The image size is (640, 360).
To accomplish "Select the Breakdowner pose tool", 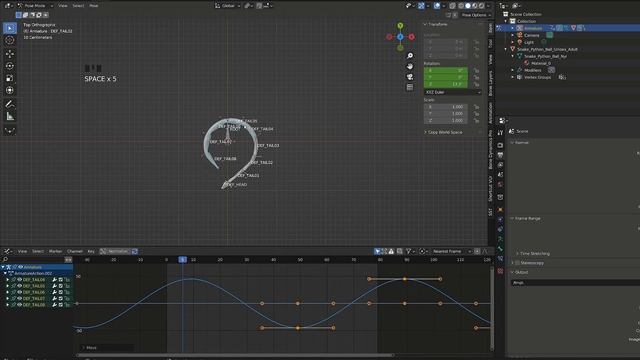I will coord(10,131).
